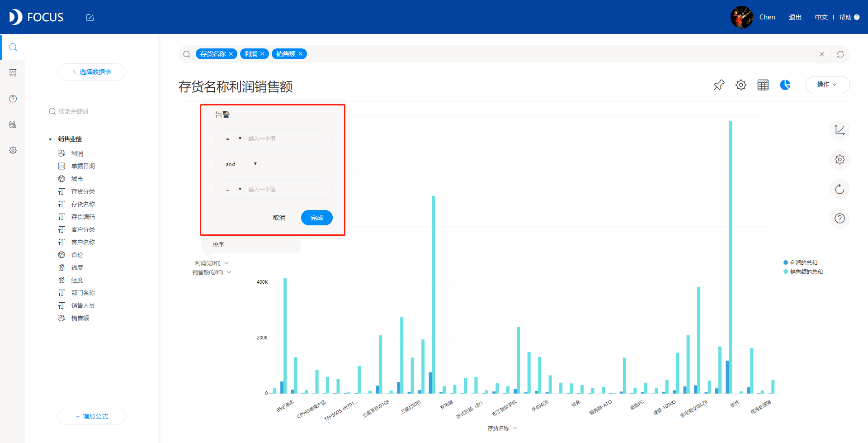The height and width of the screenshot is (443, 868).
Task: Click the 增加公式 button
Action: click(x=91, y=416)
